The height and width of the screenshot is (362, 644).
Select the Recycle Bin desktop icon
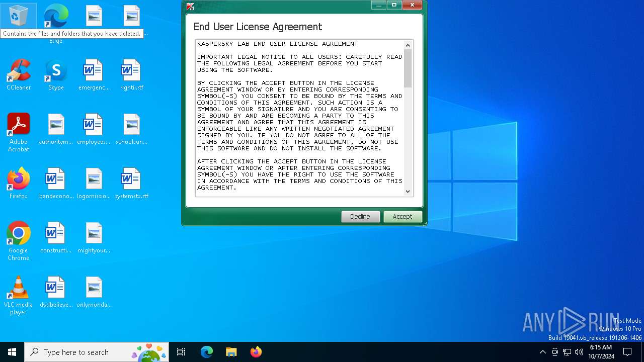click(x=18, y=16)
